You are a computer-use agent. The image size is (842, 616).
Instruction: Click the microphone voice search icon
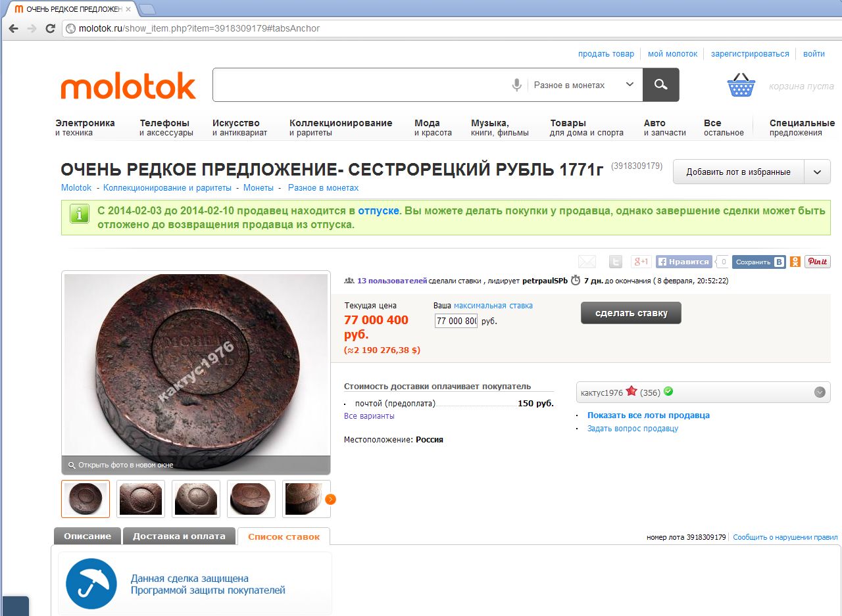517,85
